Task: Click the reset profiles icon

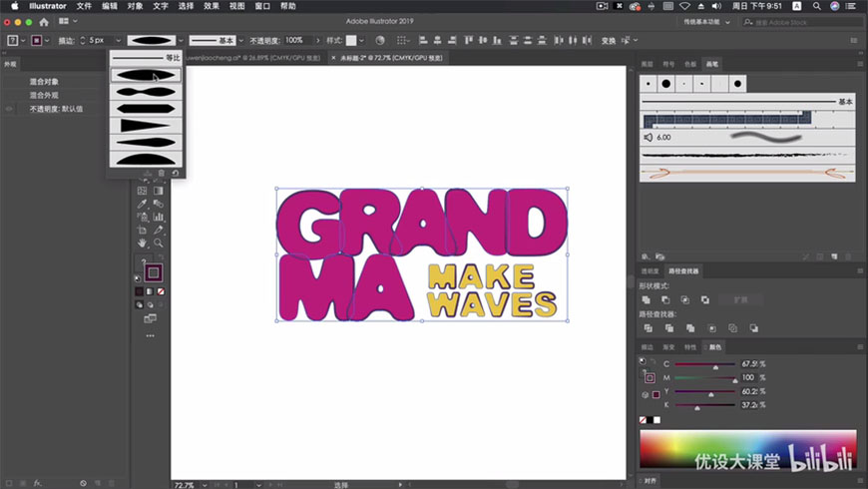Action: (x=176, y=173)
